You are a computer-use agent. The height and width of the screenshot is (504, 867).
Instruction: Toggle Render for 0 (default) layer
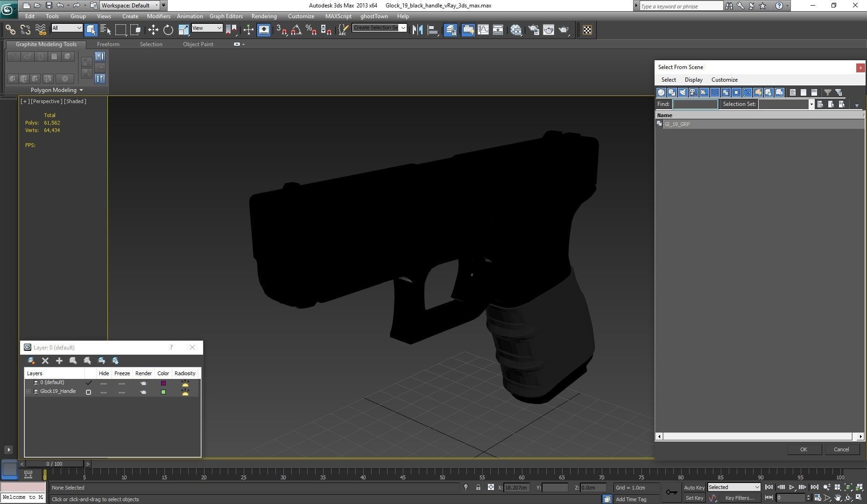(143, 383)
